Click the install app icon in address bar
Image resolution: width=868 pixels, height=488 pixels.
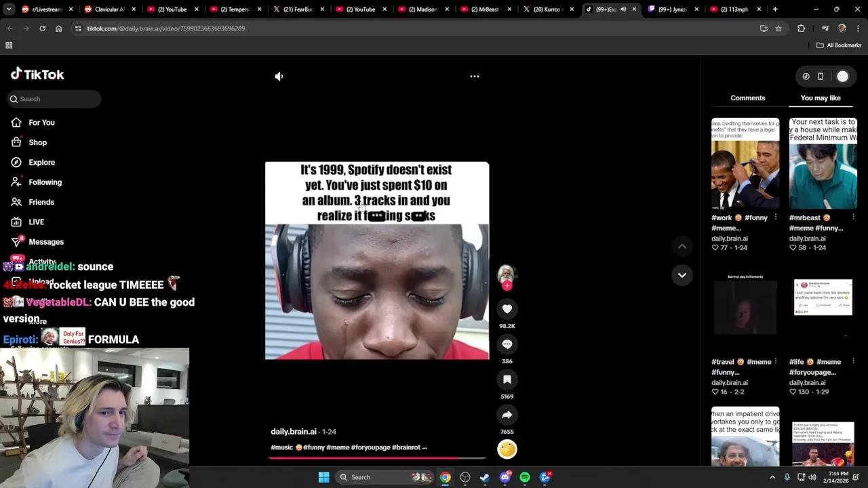764,28
